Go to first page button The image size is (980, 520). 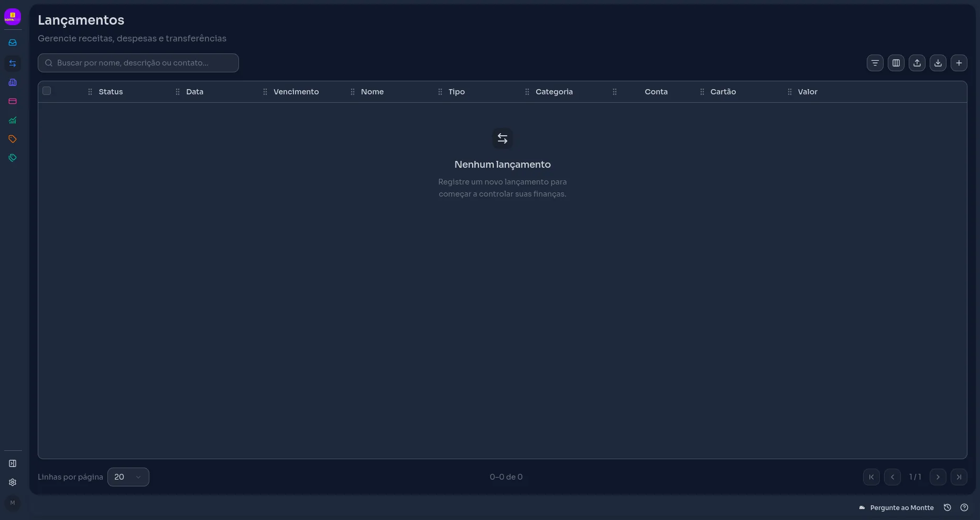(872, 477)
